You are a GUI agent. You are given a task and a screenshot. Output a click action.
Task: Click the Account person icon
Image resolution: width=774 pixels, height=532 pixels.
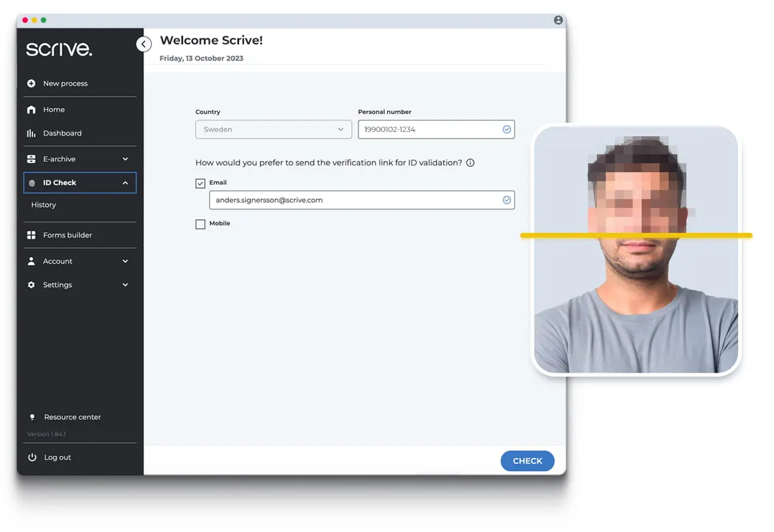click(x=32, y=261)
